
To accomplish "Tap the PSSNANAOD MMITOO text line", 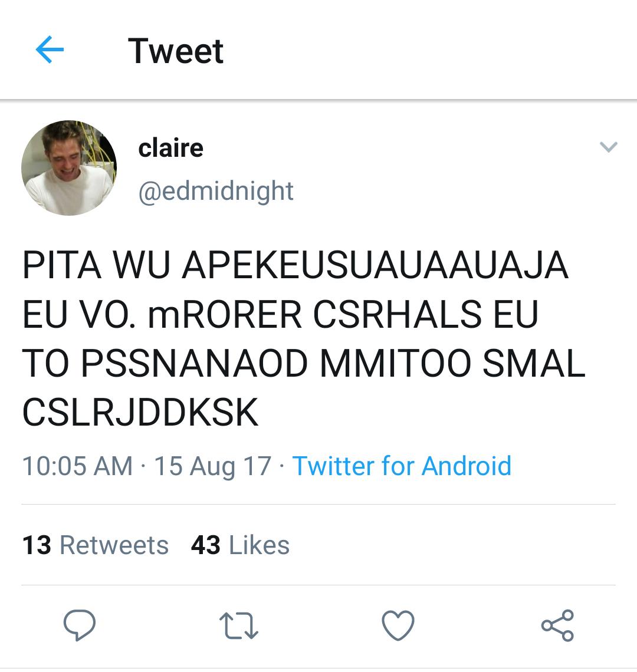I will (276, 364).
